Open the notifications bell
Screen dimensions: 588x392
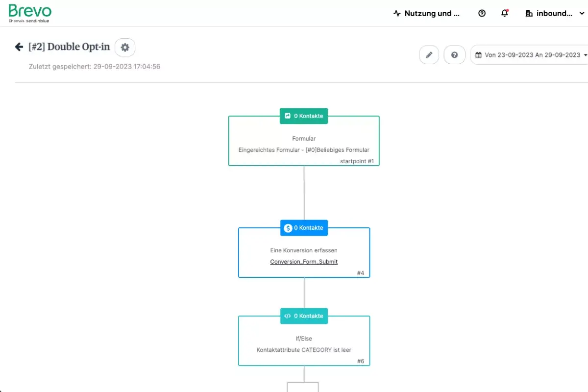click(505, 13)
